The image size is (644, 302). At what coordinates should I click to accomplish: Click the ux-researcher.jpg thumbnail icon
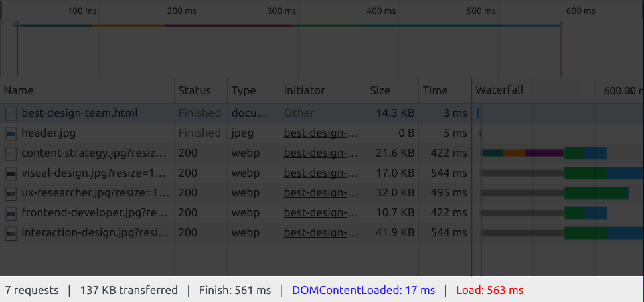coord(11,193)
